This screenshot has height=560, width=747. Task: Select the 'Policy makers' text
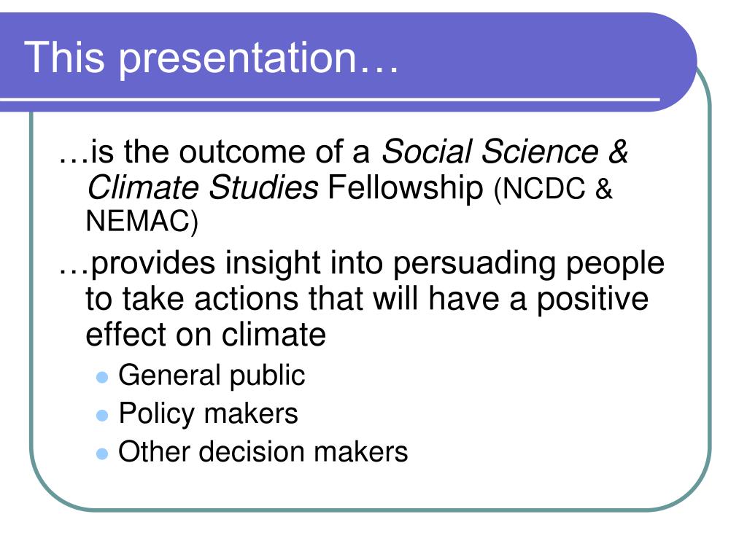[208, 414]
